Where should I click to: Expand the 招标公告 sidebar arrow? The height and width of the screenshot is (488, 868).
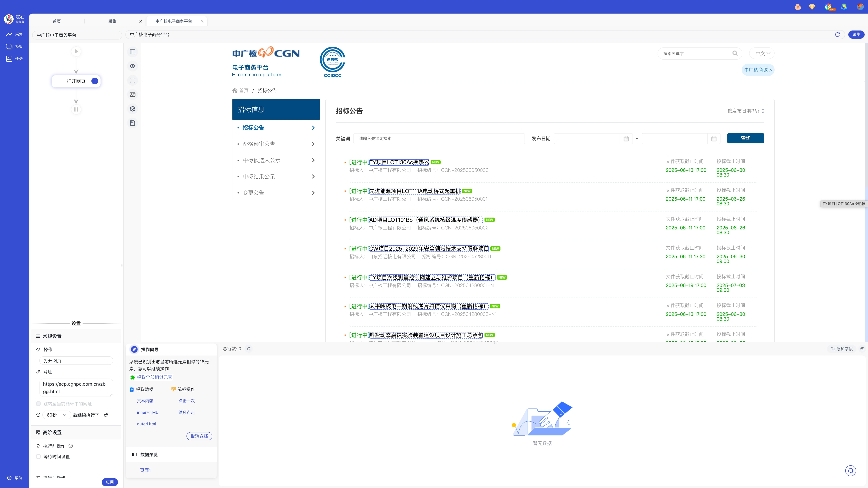coord(313,128)
